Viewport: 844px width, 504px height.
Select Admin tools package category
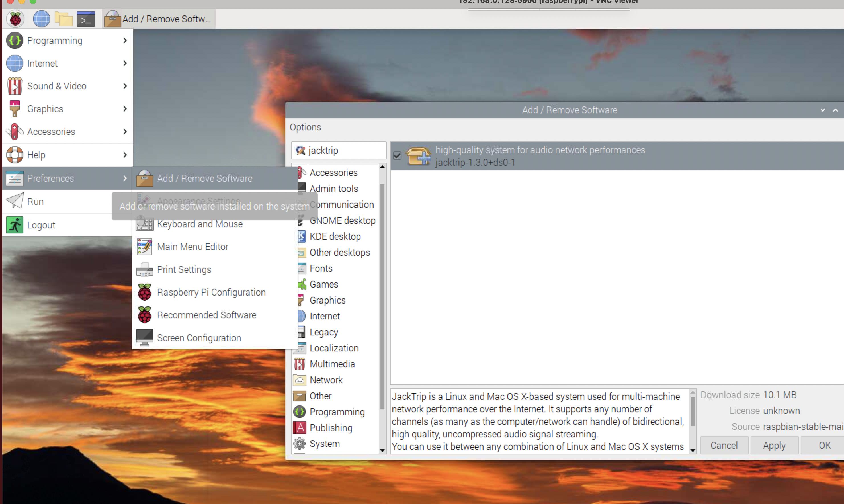333,189
